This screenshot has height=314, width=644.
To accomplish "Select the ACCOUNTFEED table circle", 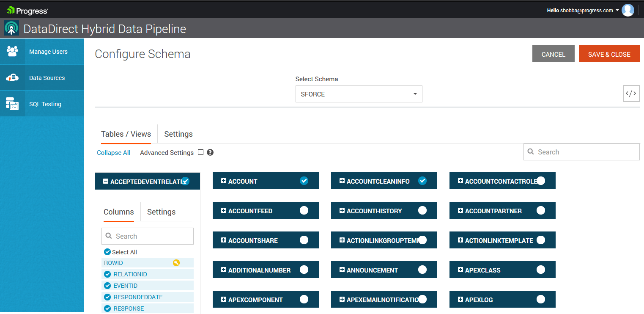I will tap(304, 210).
